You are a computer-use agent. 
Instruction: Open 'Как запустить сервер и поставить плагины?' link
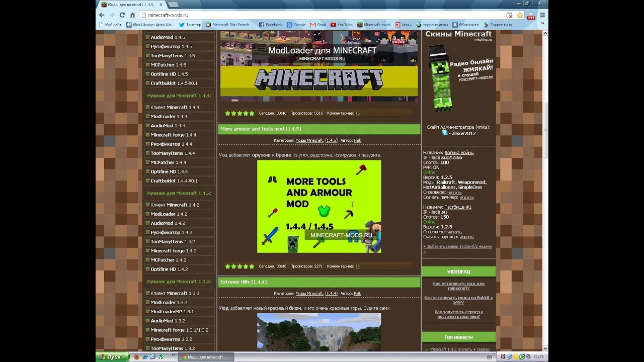pyautogui.click(x=458, y=314)
